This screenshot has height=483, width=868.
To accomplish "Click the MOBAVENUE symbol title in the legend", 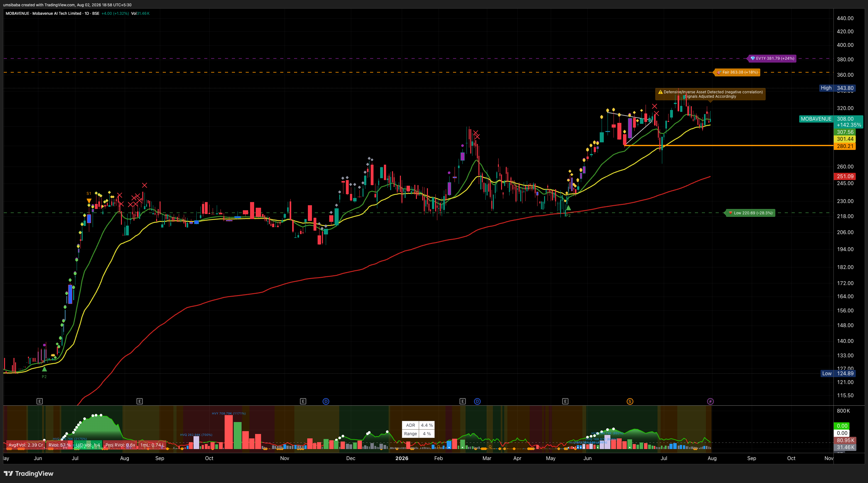I will 43,14.
